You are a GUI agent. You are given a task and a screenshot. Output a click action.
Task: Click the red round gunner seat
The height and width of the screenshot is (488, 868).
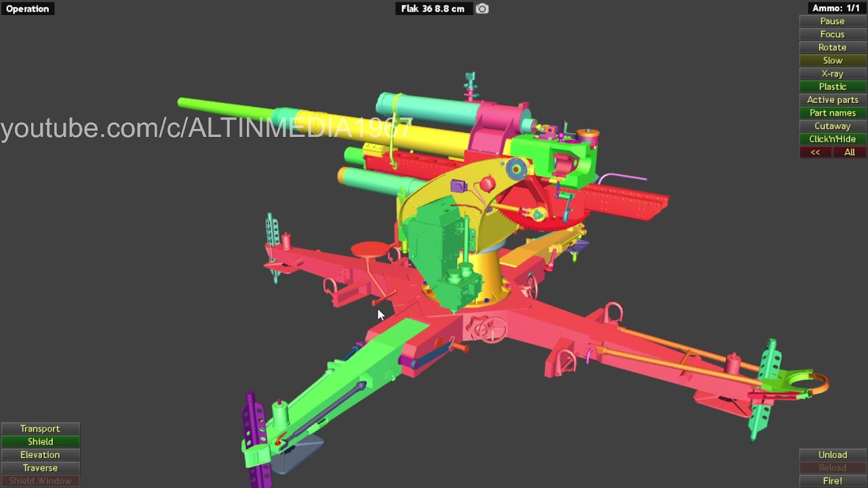coord(371,249)
